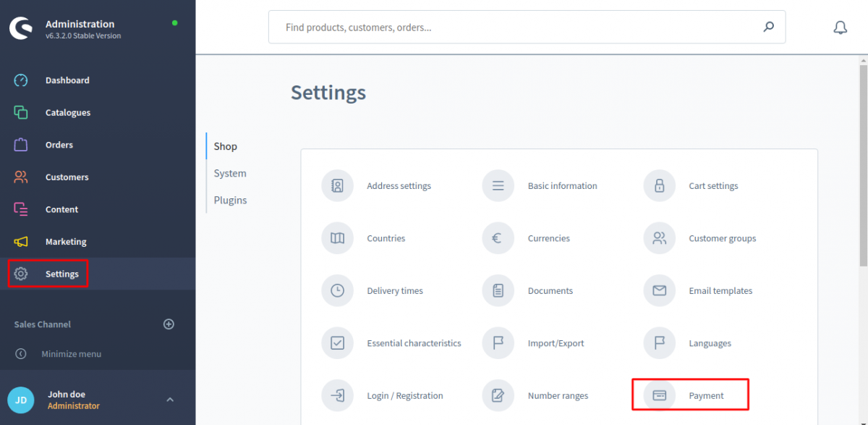Open the Email templates envelope icon
The height and width of the screenshot is (425, 868).
(x=659, y=291)
